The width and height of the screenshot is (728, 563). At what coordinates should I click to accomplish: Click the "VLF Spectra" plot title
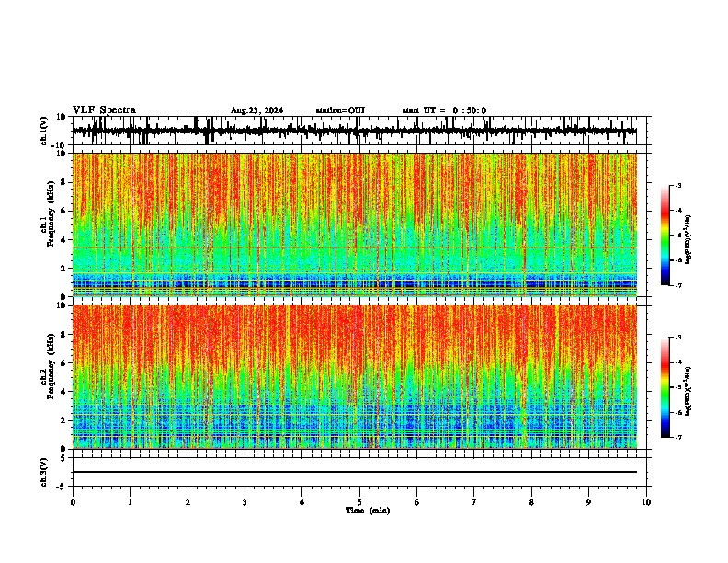[x=104, y=110]
